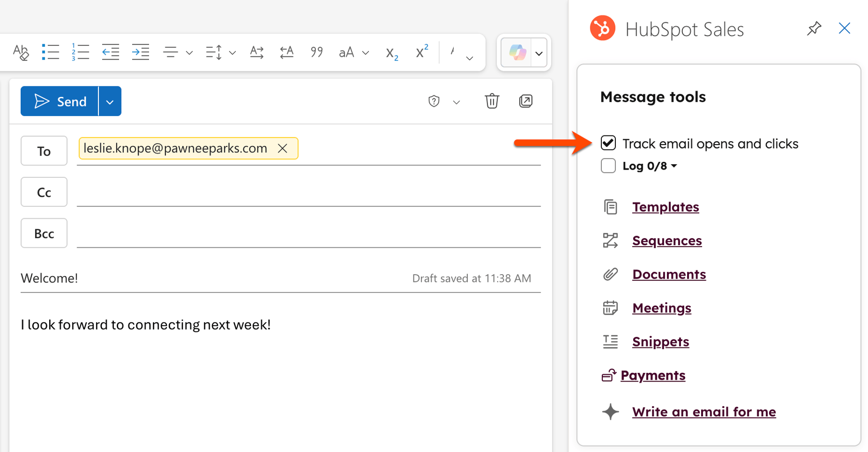868x452 pixels.
Task: Pop out the message using the open-in-new-window icon
Action: [x=526, y=101]
